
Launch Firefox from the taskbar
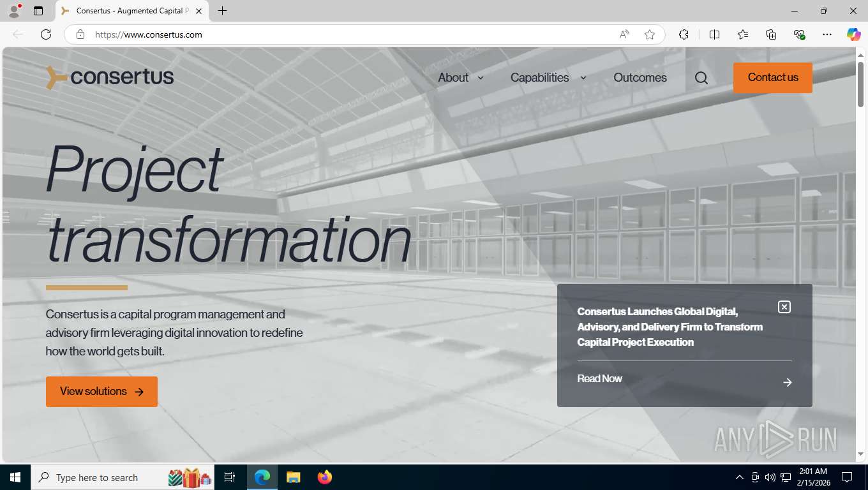[325, 477]
